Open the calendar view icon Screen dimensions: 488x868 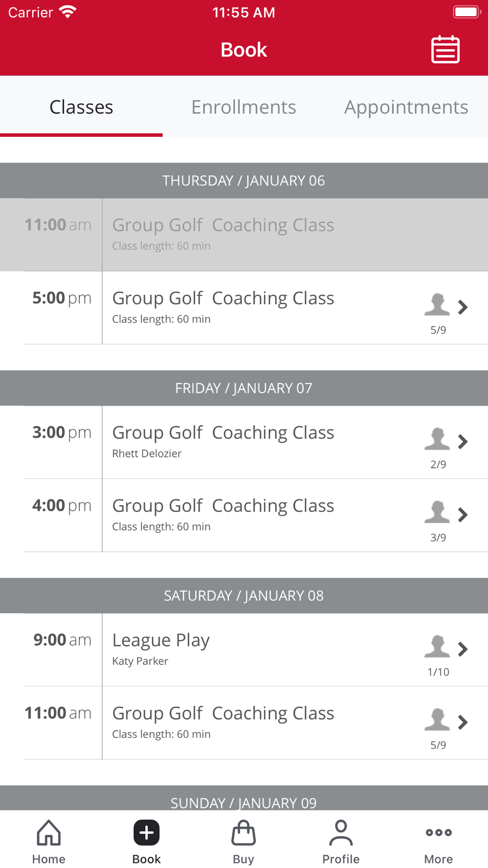click(445, 49)
